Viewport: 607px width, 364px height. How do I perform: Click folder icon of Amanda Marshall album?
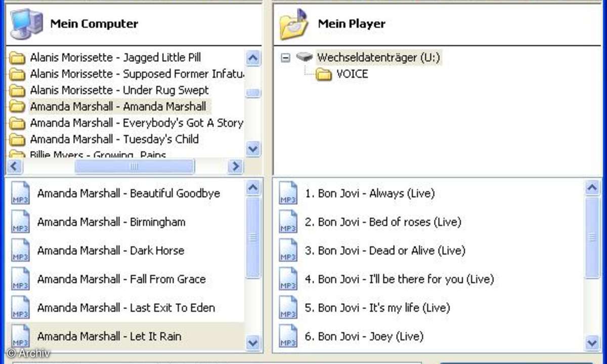pyautogui.click(x=18, y=107)
